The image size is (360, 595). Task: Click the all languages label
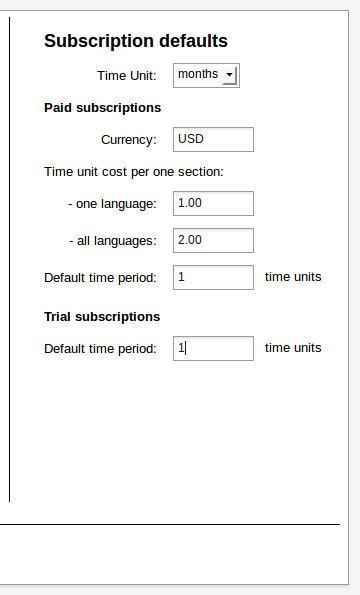pyautogui.click(x=113, y=241)
